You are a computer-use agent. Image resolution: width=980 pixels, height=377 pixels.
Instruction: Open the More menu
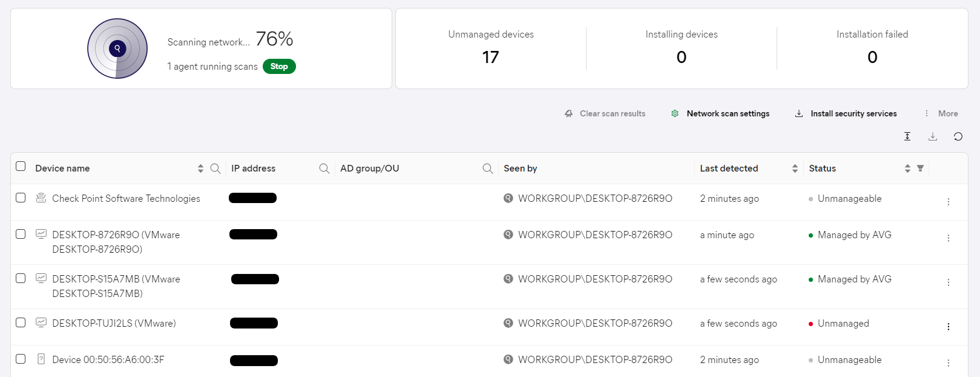[941, 113]
